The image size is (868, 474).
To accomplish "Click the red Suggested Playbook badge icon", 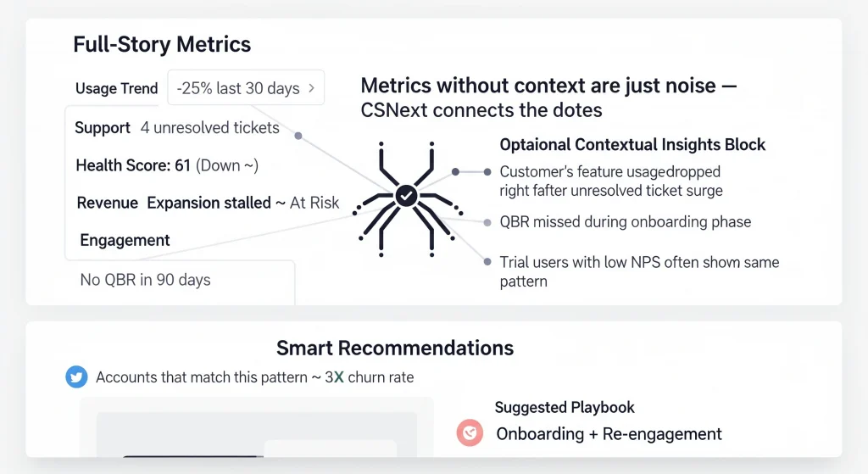I will click(x=469, y=433).
